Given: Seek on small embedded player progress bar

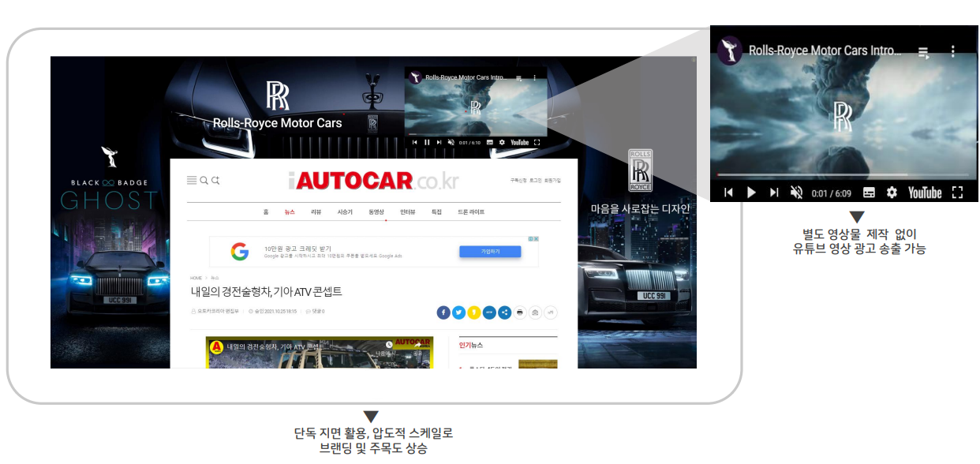Looking at the screenshot, I should (476, 136).
